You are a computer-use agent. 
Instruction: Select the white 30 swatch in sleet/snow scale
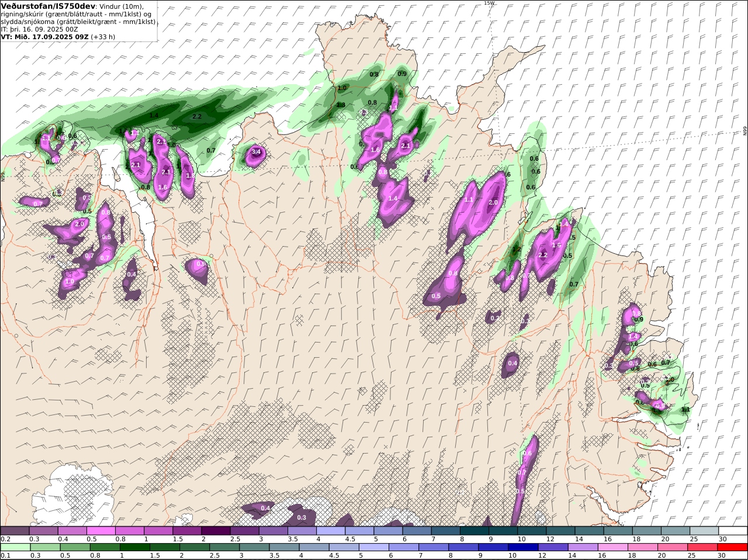(x=733, y=531)
